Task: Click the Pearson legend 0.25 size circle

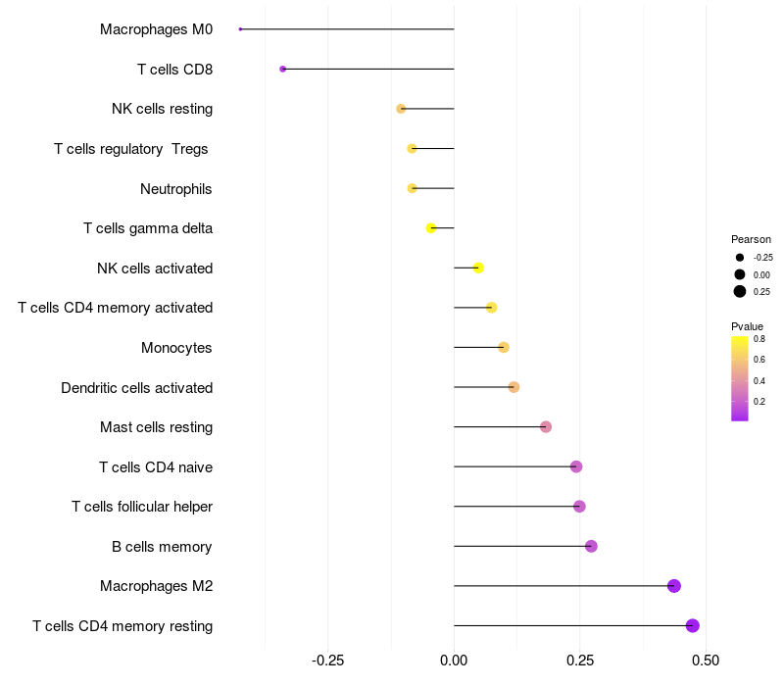Action: point(740,291)
